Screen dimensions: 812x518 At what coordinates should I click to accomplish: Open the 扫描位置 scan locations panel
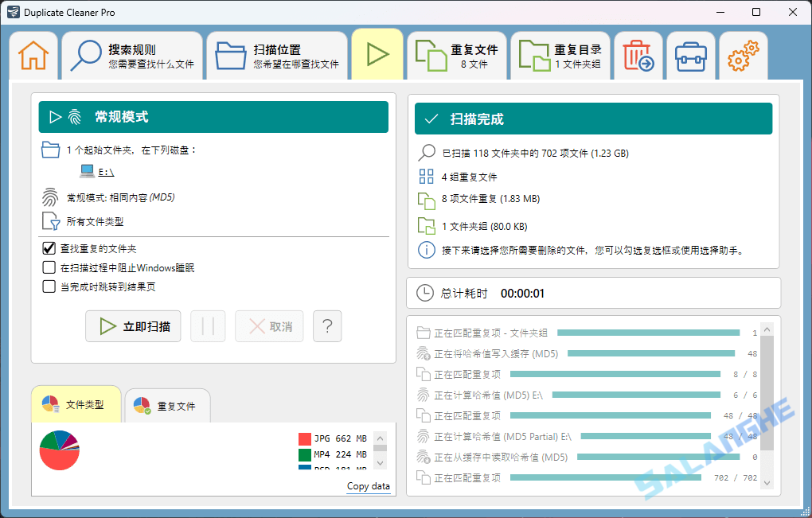point(276,54)
